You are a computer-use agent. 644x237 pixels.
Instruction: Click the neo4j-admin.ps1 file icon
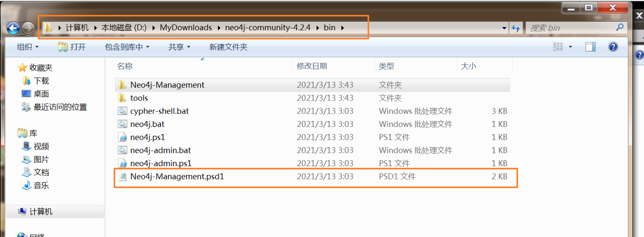pos(122,163)
